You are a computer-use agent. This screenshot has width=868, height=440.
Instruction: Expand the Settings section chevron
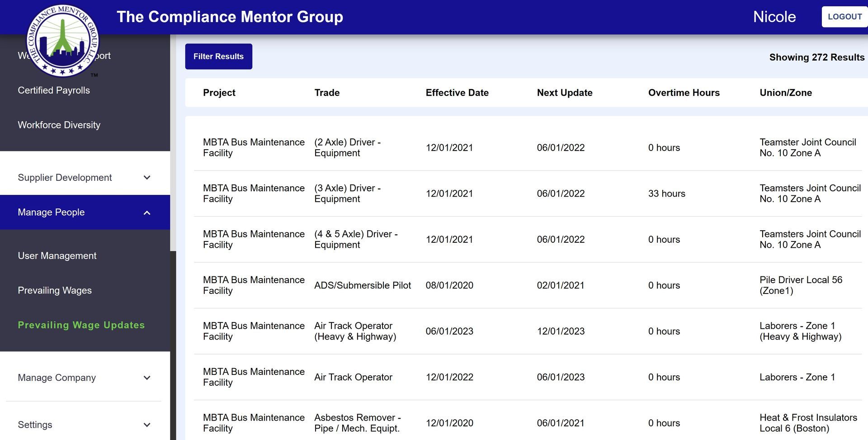146,425
